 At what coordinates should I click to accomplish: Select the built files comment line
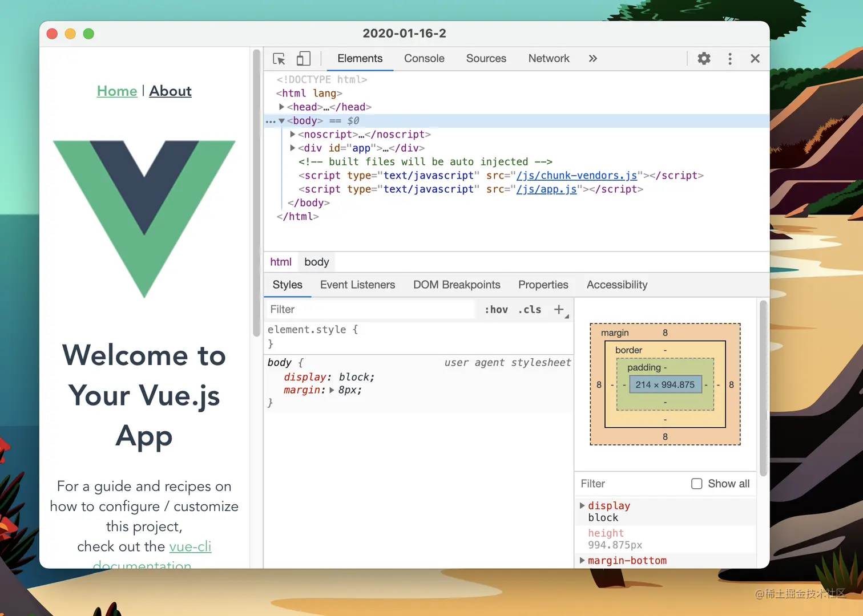[425, 162]
